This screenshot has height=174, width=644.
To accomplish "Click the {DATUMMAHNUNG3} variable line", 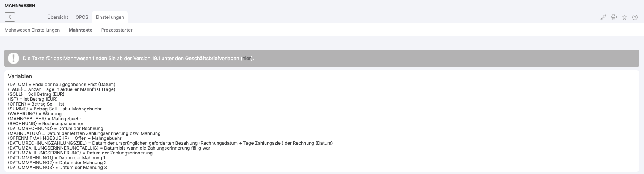I will click(x=57, y=168).
